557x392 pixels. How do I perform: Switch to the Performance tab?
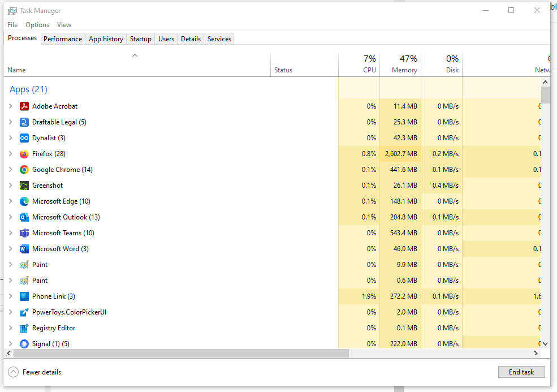(63, 38)
